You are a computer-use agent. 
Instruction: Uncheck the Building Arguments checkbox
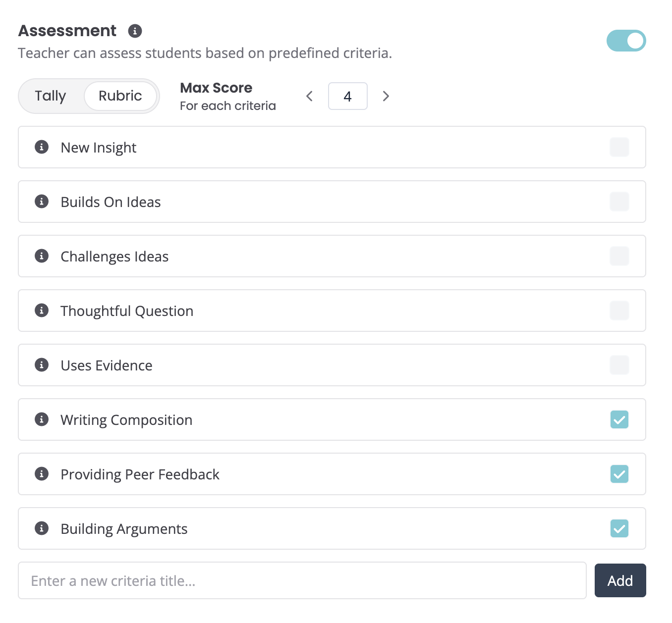pos(619,528)
